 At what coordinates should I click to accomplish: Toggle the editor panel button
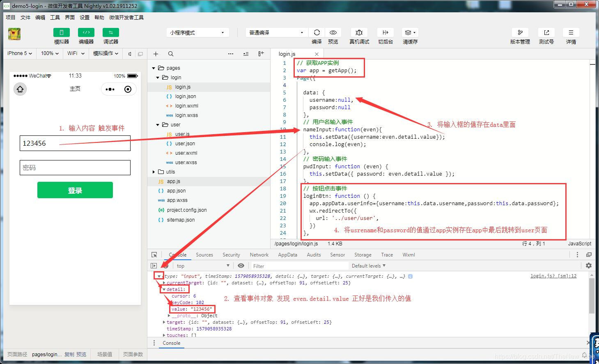pos(86,32)
